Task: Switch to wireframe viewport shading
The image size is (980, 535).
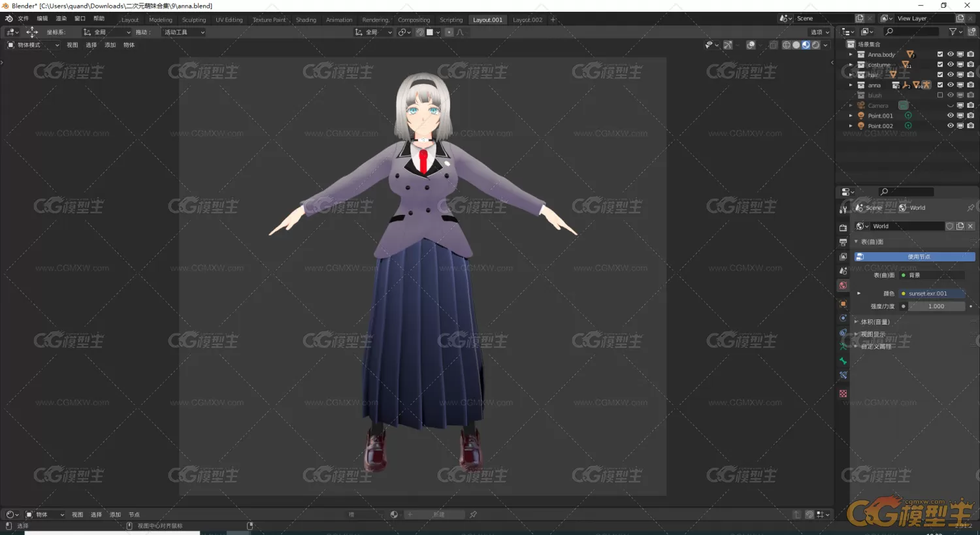Action: 786,45
